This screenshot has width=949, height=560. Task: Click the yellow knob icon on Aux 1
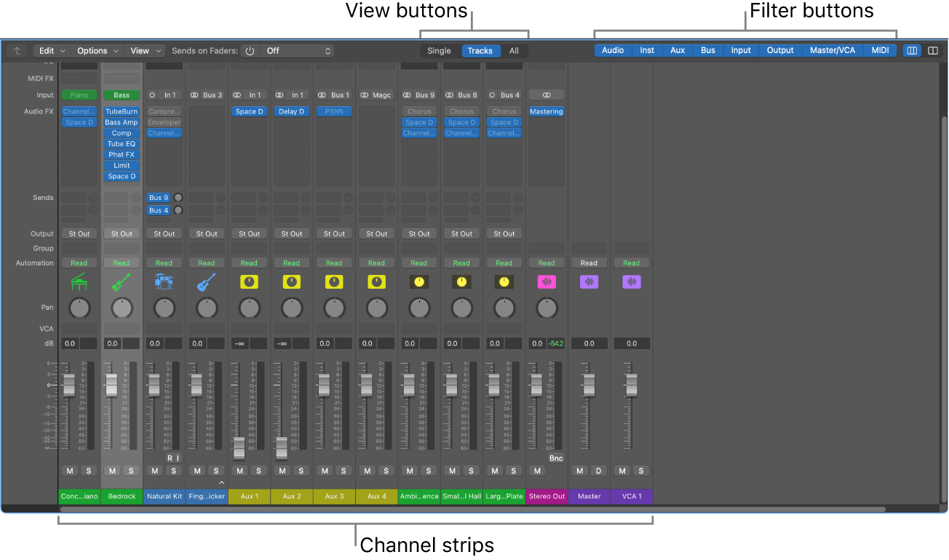(249, 282)
